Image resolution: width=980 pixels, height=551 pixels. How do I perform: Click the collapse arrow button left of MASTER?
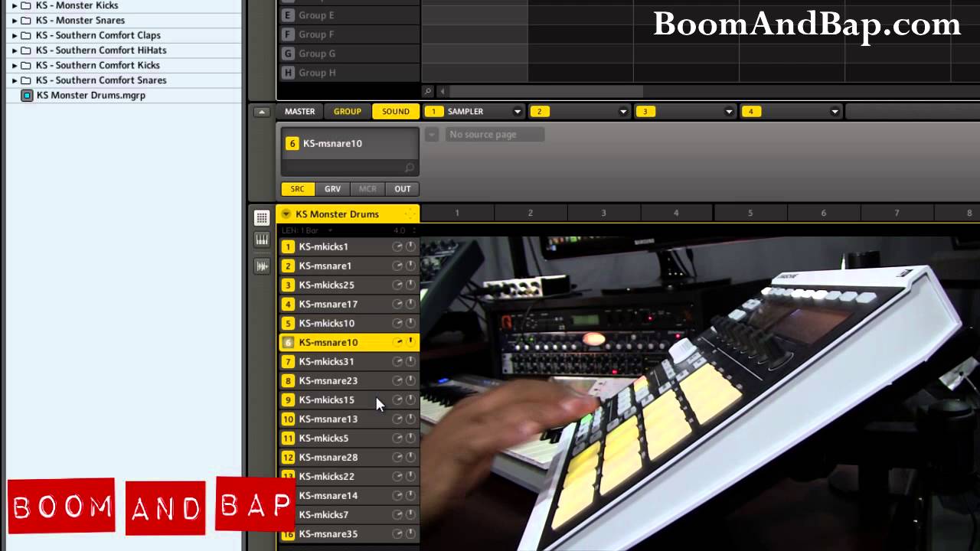coord(262,112)
